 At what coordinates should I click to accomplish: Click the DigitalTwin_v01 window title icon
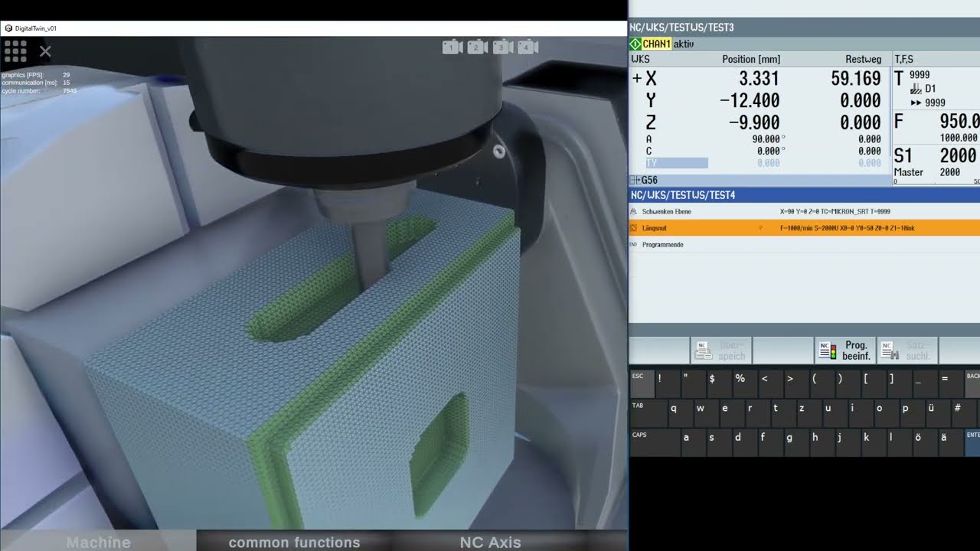[x=8, y=28]
